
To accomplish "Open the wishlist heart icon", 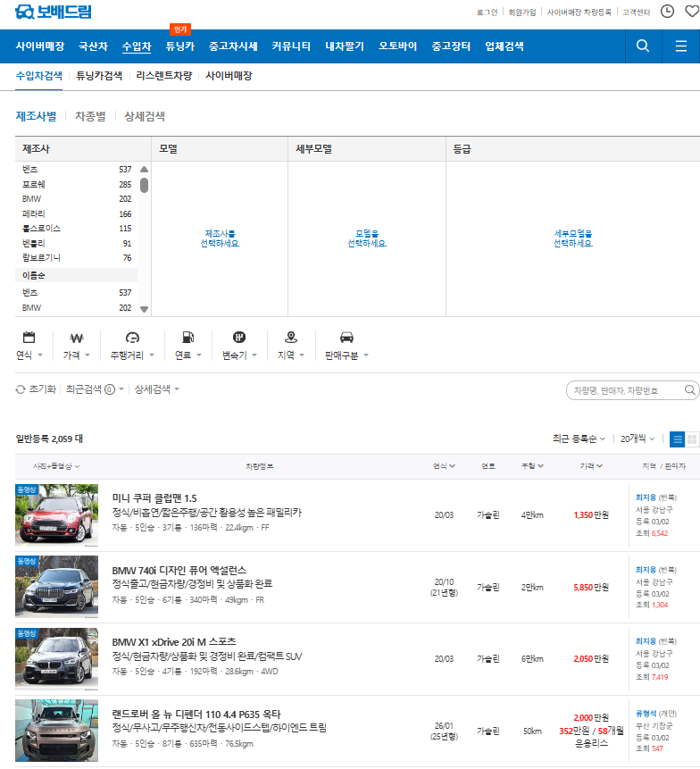I will coord(692,12).
